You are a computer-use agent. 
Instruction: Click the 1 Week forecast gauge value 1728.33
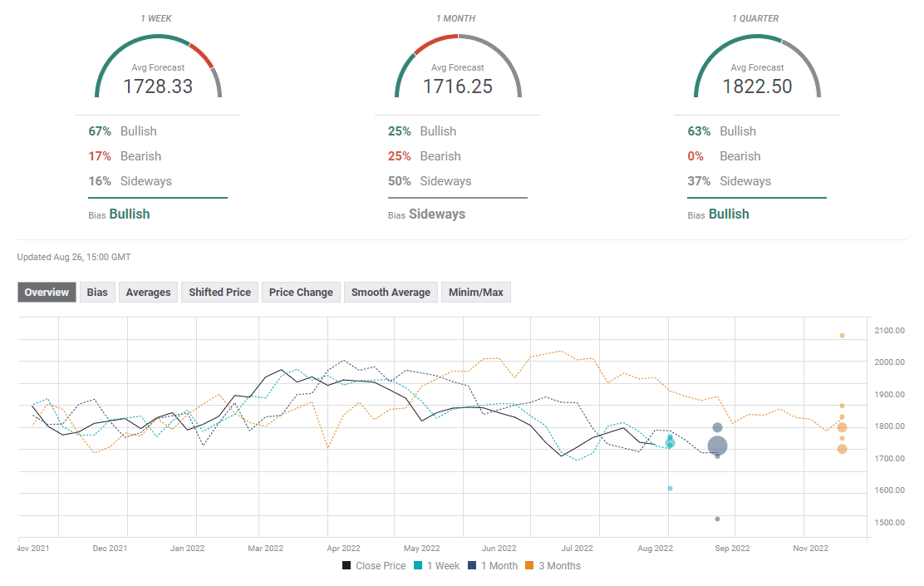pos(158,86)
